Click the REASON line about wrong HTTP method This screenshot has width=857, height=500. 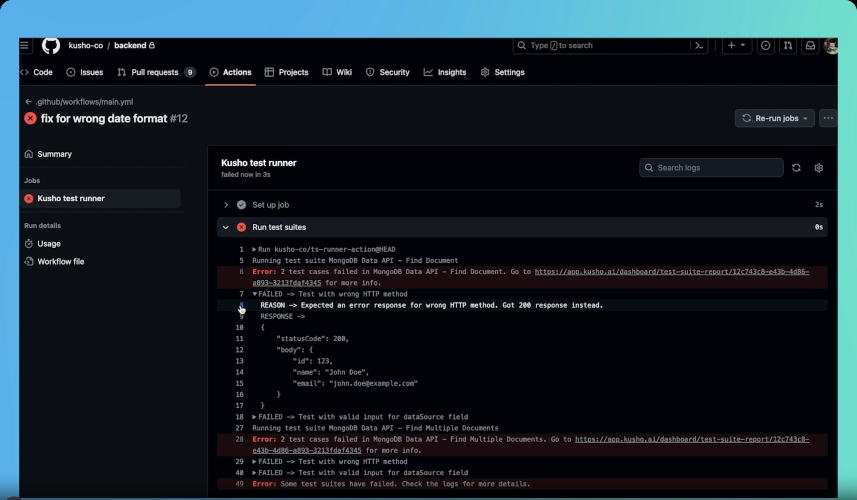pos(432,305)
